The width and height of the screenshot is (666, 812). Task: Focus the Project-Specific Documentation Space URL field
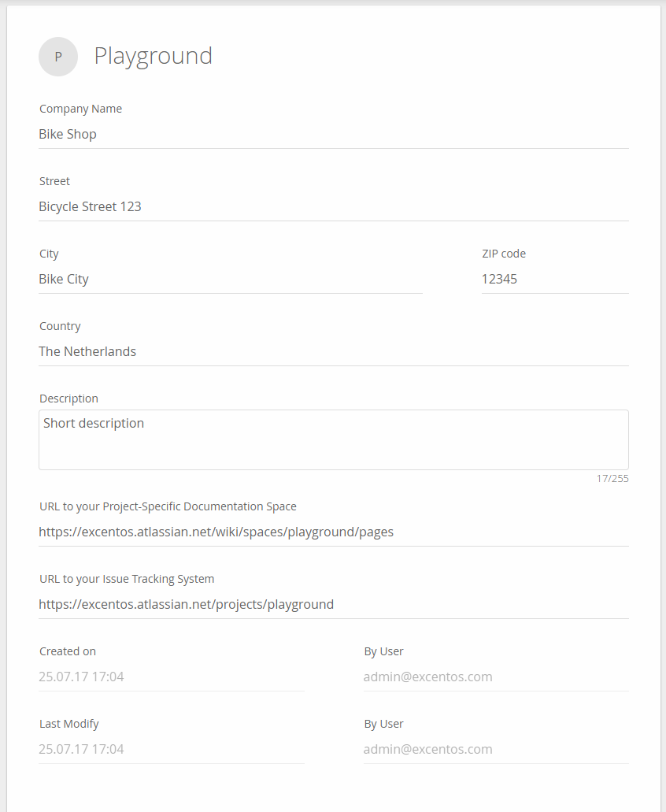tap(334, 532)
